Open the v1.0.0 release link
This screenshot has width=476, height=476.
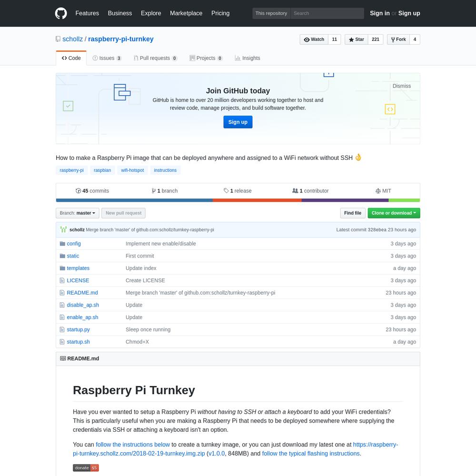point(217,454)
